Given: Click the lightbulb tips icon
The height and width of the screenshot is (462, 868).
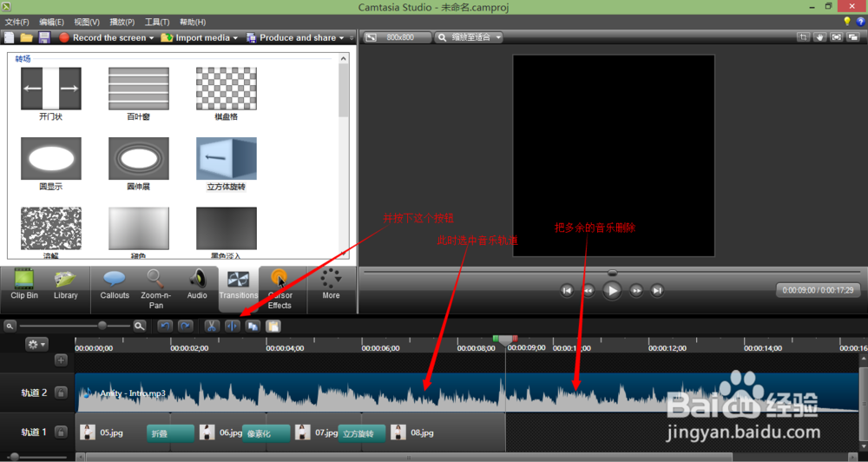Looking at the screenshot, I should [x=847, y=22].
